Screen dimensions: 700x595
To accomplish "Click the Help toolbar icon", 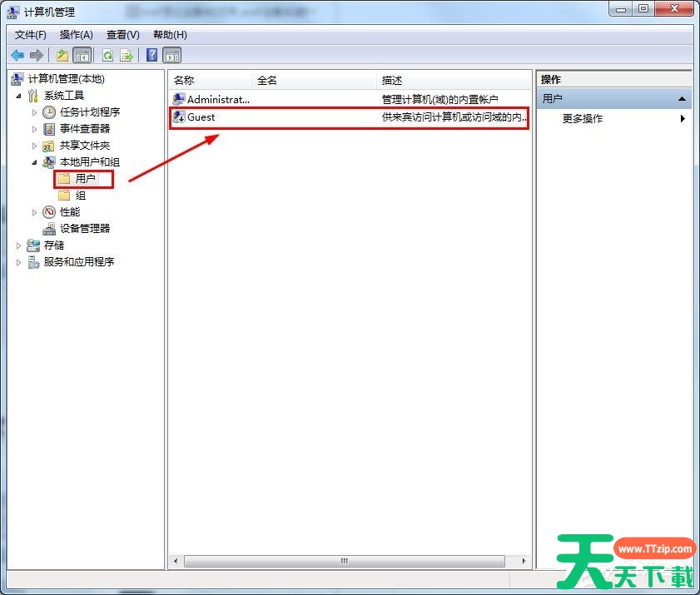I will [151, 55].
